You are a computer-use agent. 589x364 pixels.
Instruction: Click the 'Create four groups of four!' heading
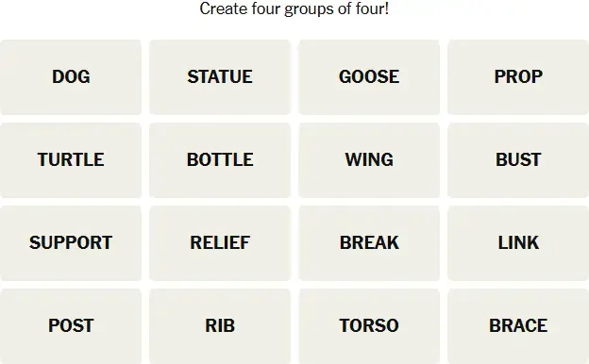(294, 9)
